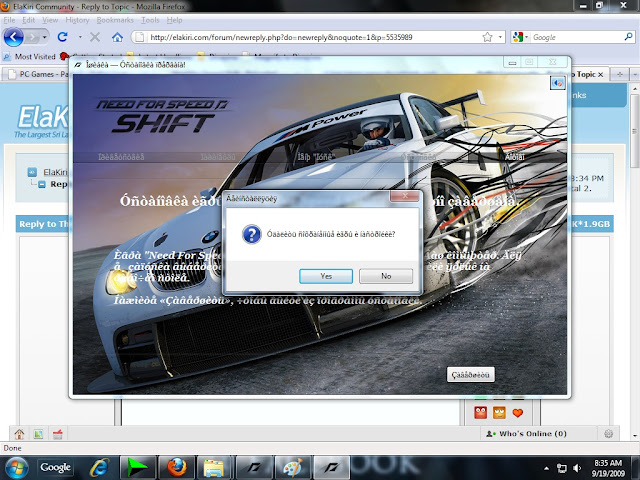Click the home icon in the bottom bar
The height and width of the screenshot is (480, 640).
[x=19, y=434]
